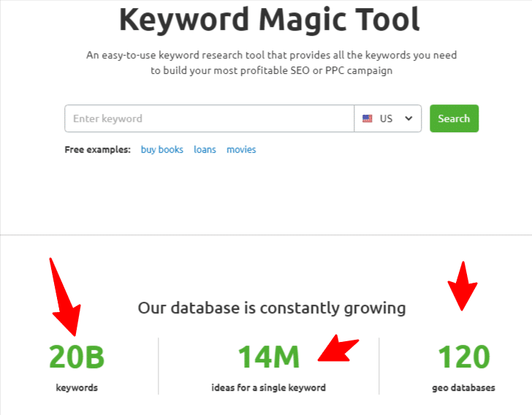The height and width of the screenshot is (415, 532).
Task: Expand the country selector chevron
Action: [x=408, y=118]
